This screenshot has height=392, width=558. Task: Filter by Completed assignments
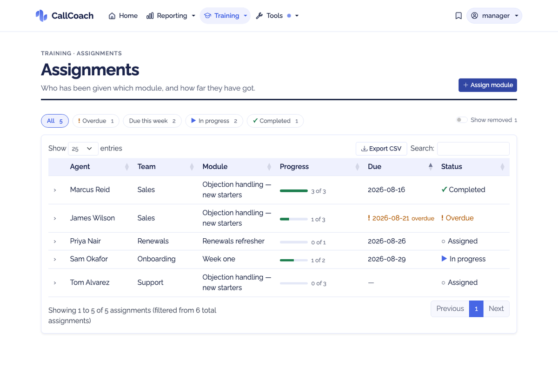point(275,121)
